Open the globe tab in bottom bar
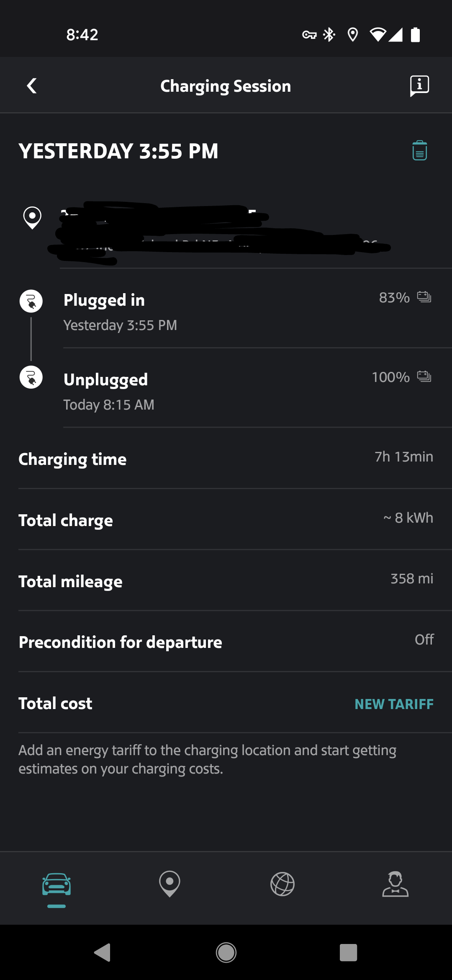Screen dimensions: 452x980 point(282,884)
